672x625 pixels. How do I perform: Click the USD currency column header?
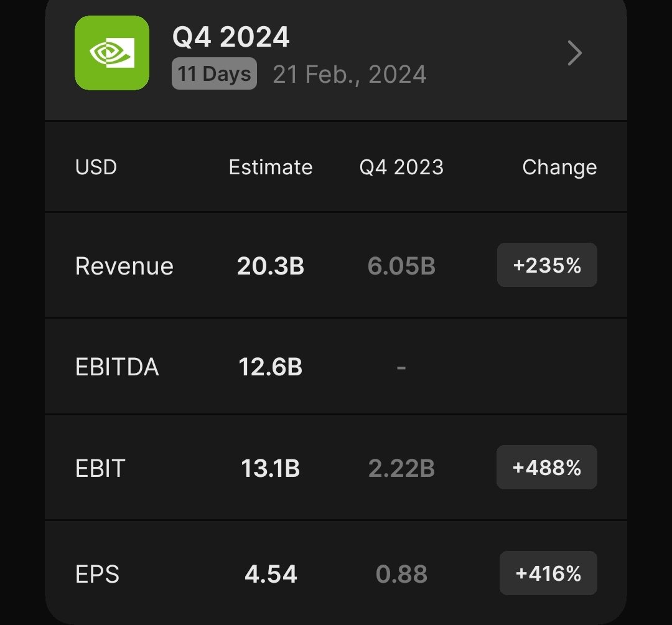pyautogui.click(x=96, y=167)
